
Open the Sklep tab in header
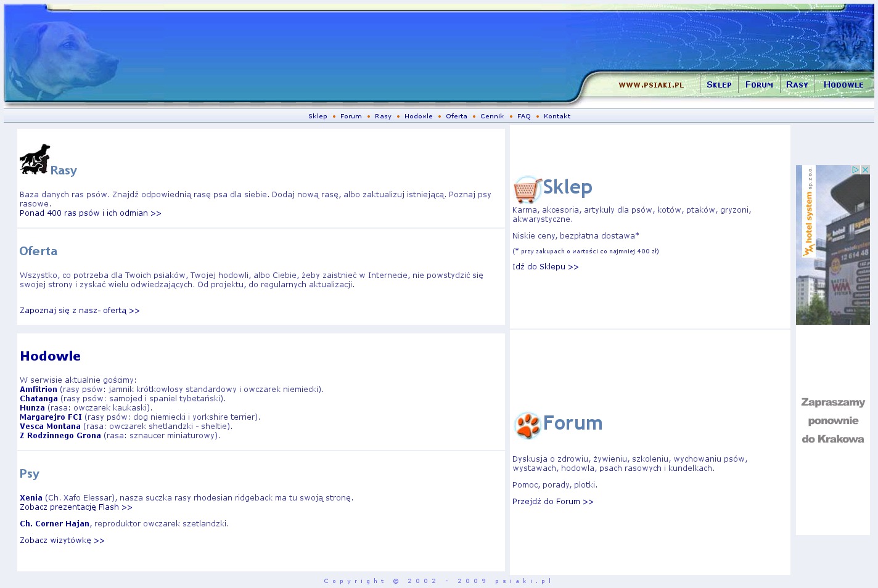719,85
